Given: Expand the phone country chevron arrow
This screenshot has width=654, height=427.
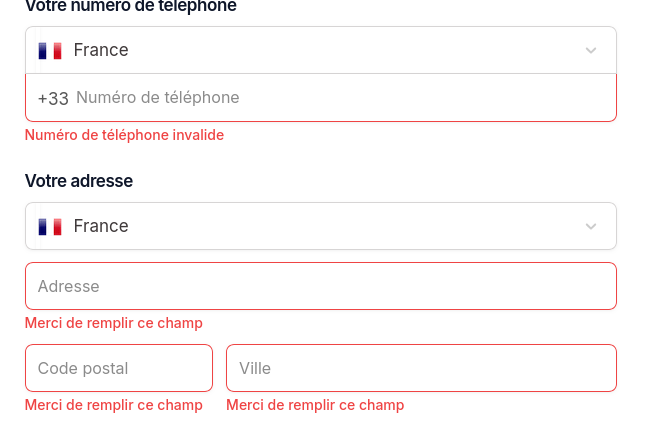Looking at the screenshot, I should 590,50.
